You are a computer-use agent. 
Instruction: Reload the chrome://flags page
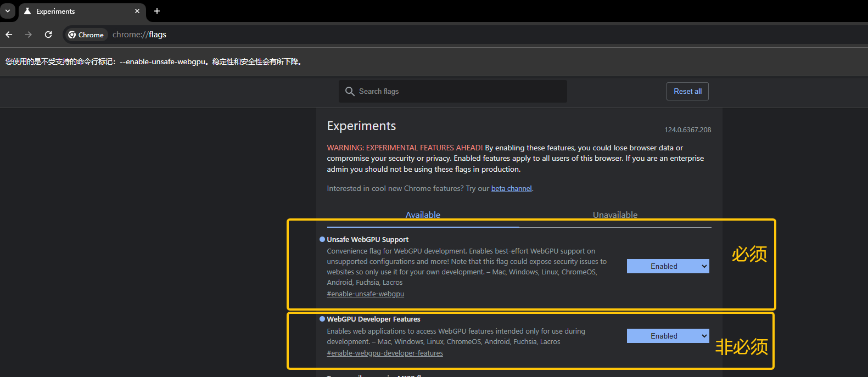48,35
